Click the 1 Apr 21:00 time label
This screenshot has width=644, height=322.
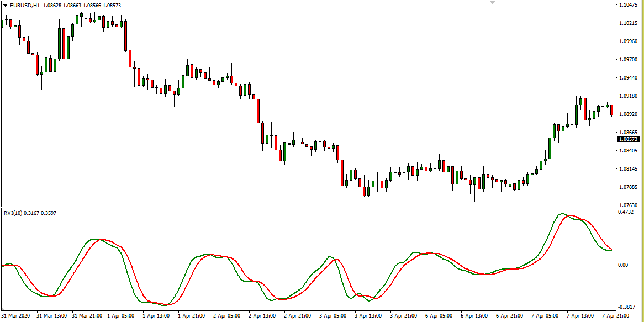191,316
